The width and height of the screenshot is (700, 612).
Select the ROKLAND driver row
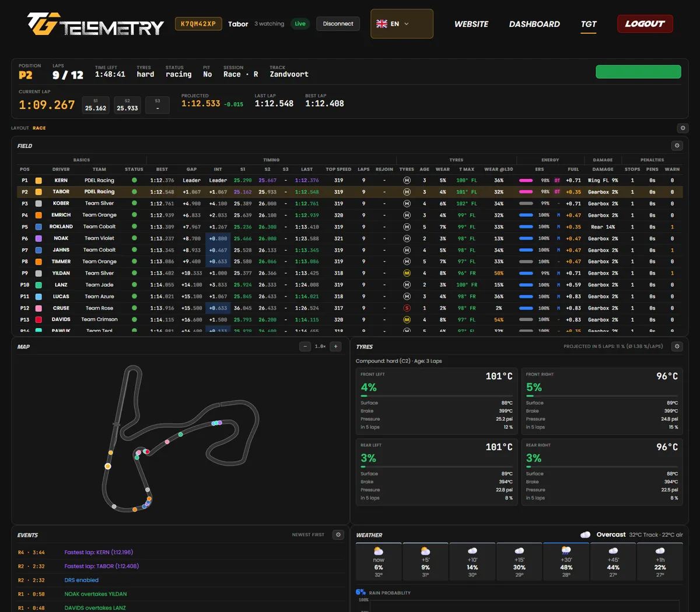[x=350, y=227]
